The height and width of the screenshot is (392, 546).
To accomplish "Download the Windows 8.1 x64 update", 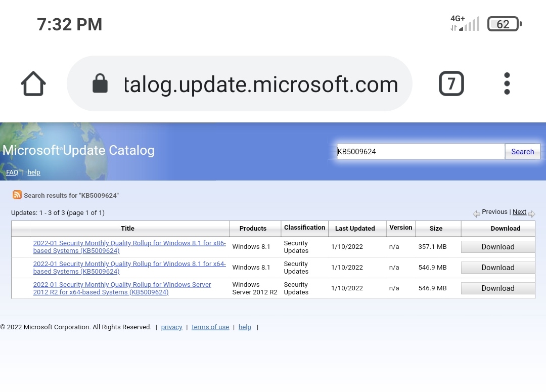I will coord(498,268).
